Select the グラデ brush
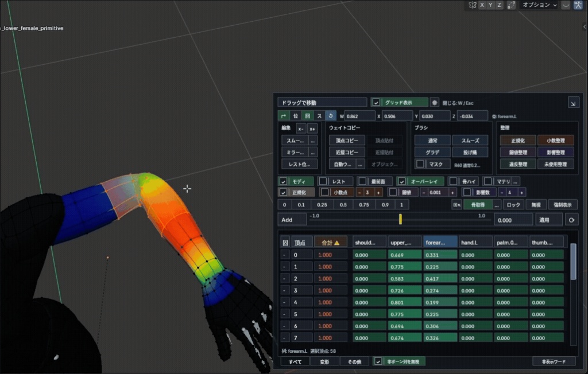The width and height of the screenshot is (588, 374). pos(432,153)
